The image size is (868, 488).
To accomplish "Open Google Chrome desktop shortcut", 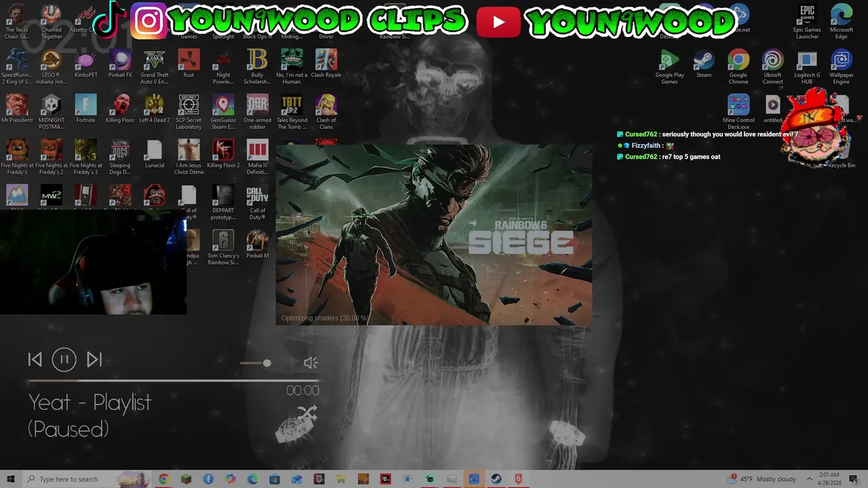I will coord(738,67).
